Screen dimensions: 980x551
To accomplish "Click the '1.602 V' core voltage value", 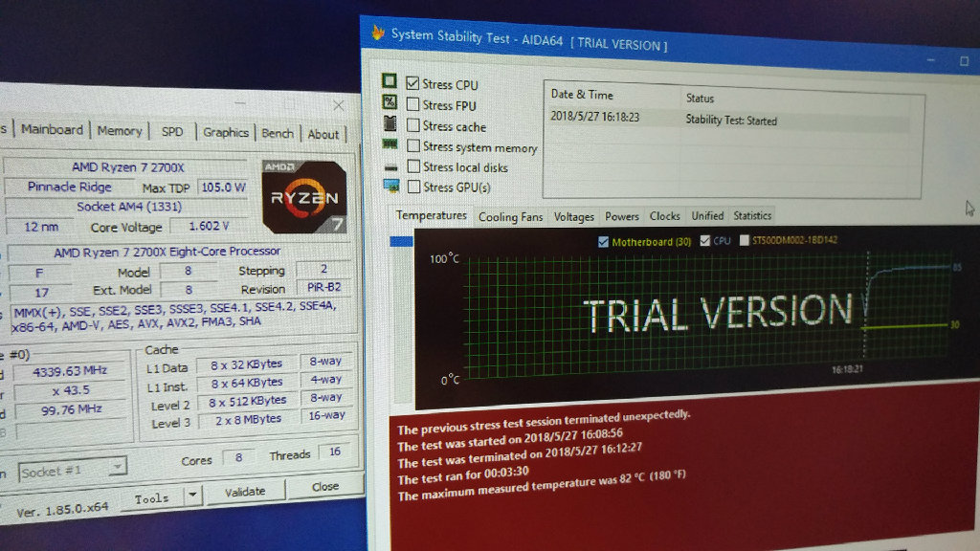I will pos(210,226).
